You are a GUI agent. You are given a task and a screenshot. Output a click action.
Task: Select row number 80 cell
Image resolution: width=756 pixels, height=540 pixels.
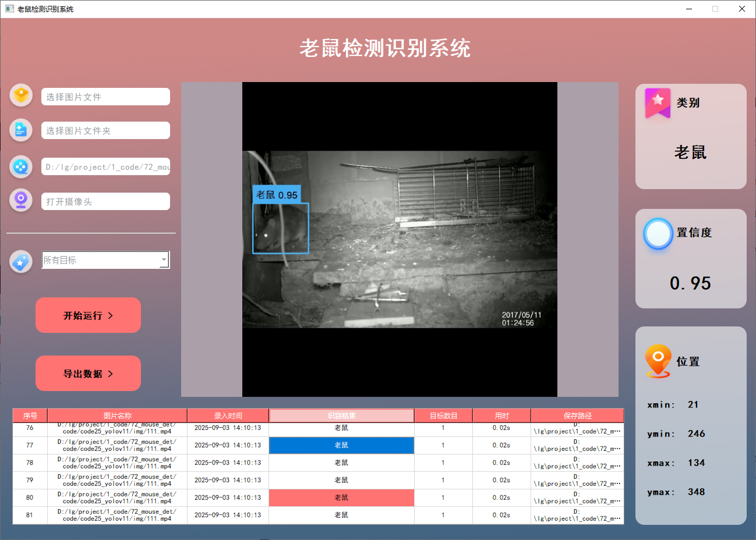(30, 498)
